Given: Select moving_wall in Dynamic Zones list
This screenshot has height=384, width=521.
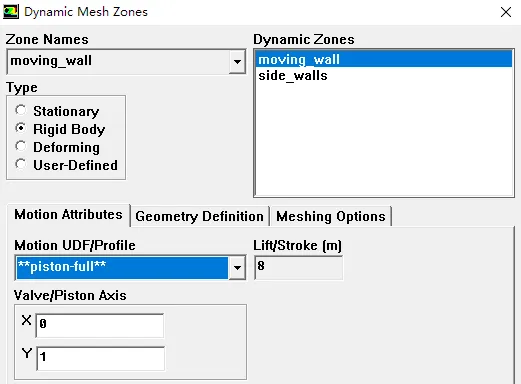Looking at the screenshot, I should click(384, 59).
